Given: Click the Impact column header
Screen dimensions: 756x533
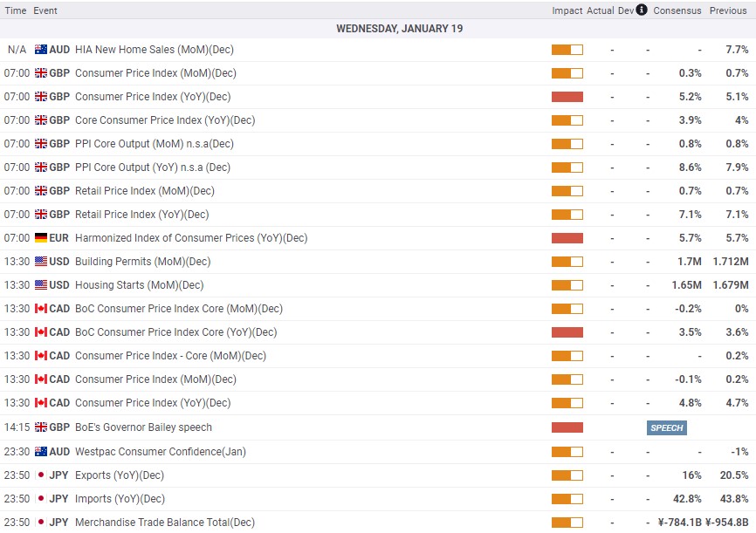Looking at the screenshot, I should tap(567, 10).
